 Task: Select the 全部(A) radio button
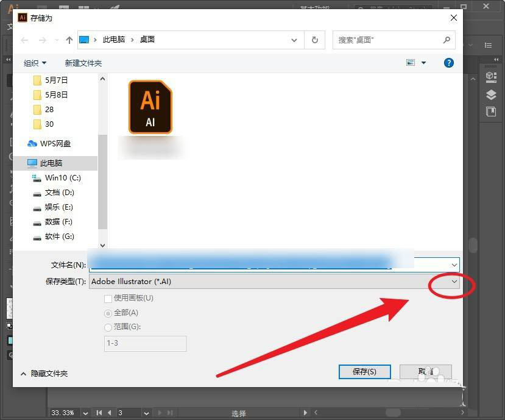pyautogui.click(x=108, y=313)
